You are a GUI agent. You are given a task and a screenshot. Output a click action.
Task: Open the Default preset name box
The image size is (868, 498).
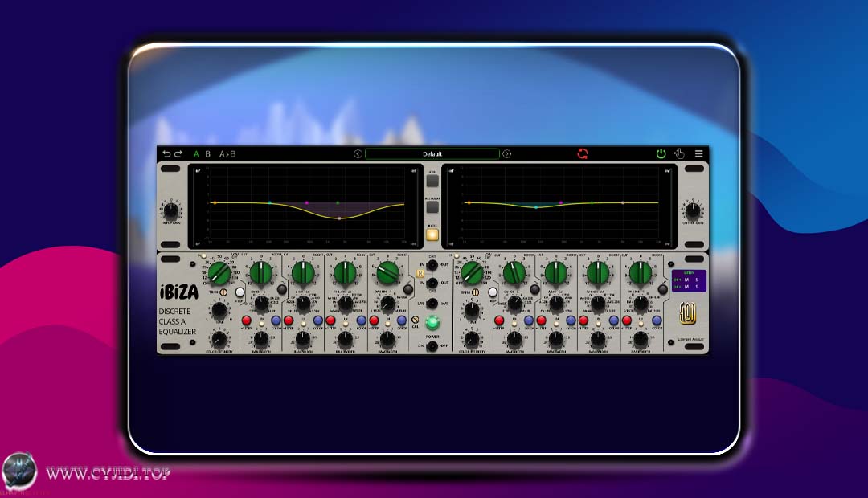pyautogui.click(x=432, y=154)
